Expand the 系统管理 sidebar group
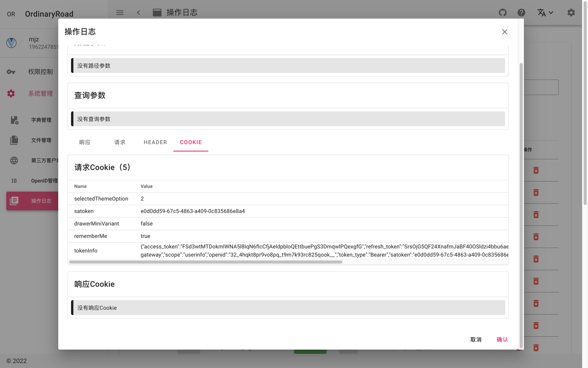 [40, 93]
